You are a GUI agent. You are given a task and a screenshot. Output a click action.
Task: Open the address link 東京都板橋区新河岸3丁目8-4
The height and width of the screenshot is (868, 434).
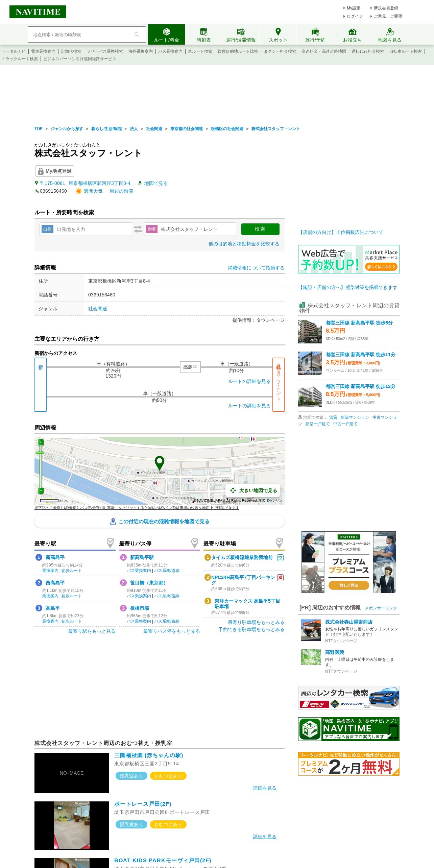[x=99, y=183]
